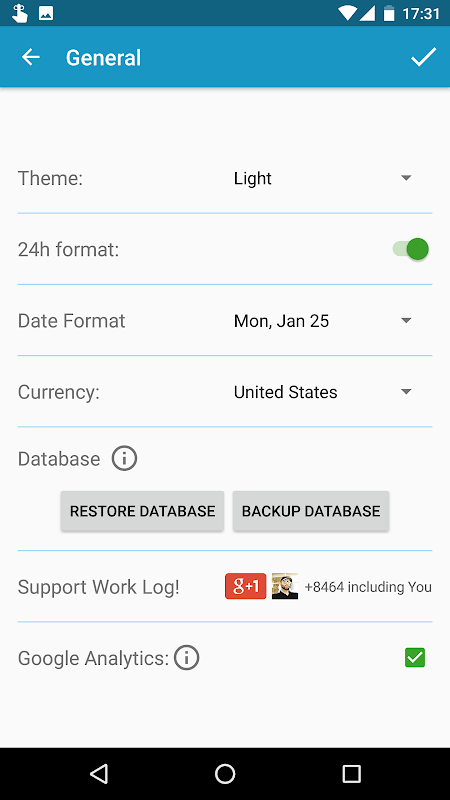Open the Date Format dropdown arrow
Viewport: 450px width, 800px height.
tap(406, 320)
